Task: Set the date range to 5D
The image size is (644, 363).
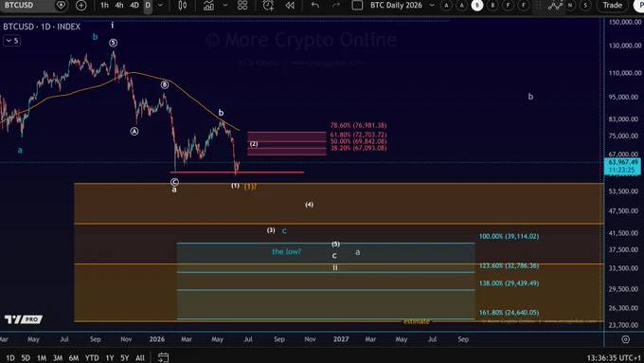Action: click(26, 357)
